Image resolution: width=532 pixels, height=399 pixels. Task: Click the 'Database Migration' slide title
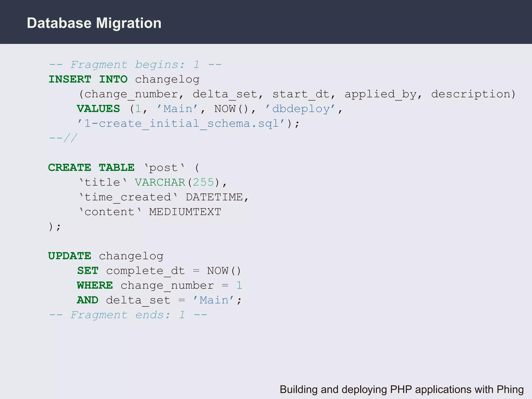coord(94,23)
